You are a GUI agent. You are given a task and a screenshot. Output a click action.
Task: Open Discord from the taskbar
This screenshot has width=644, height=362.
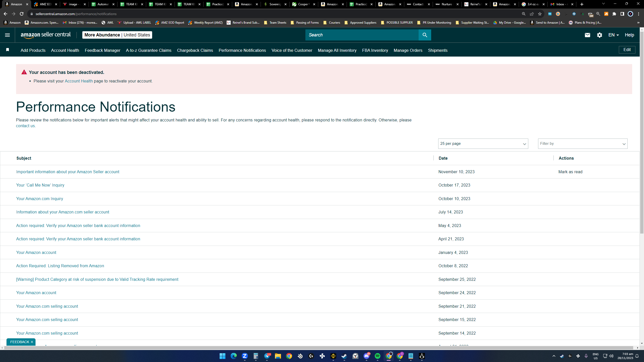click(x=367, y=356)
